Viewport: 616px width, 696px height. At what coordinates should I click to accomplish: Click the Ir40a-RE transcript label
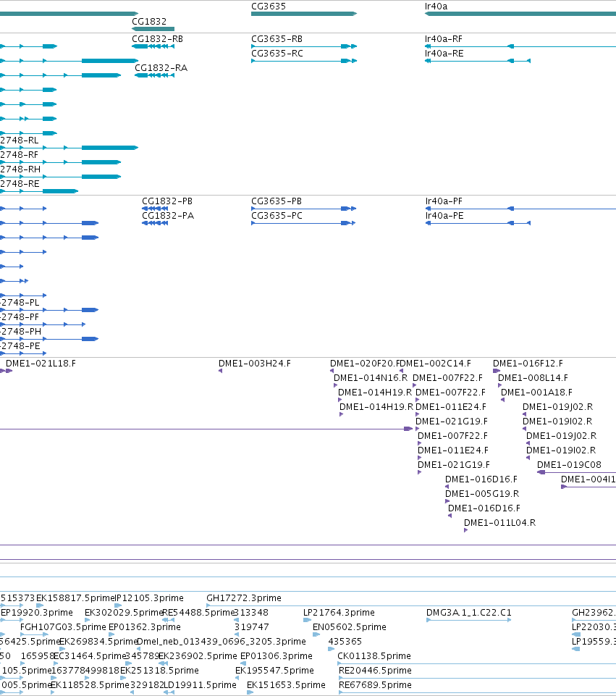pyautogui.click(x=444, y=54)
